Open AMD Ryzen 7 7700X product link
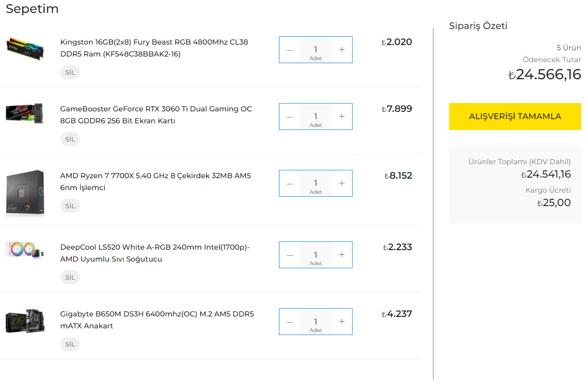The height and width of the screenshot is (391, 588). 155,182
